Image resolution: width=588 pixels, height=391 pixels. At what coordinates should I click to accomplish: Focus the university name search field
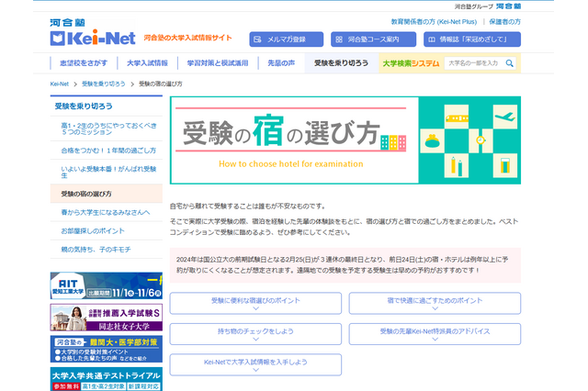[475, 63]
